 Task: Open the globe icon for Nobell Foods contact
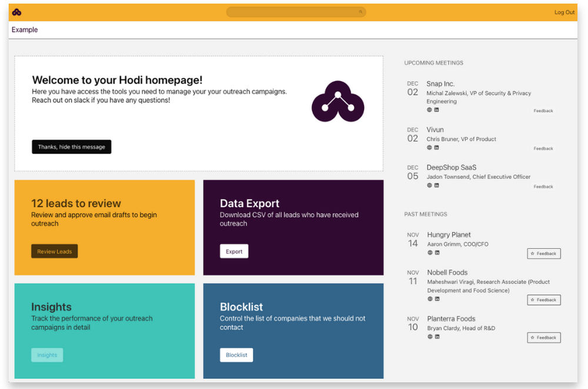tap(430, 299)
